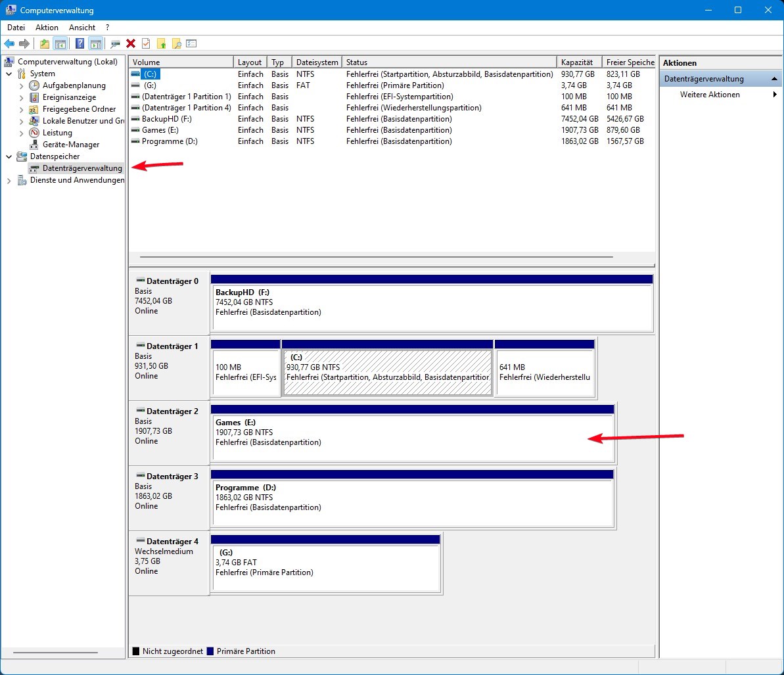Open the Datei menu
Screen dimensions: 784x675
click(16, 28)
